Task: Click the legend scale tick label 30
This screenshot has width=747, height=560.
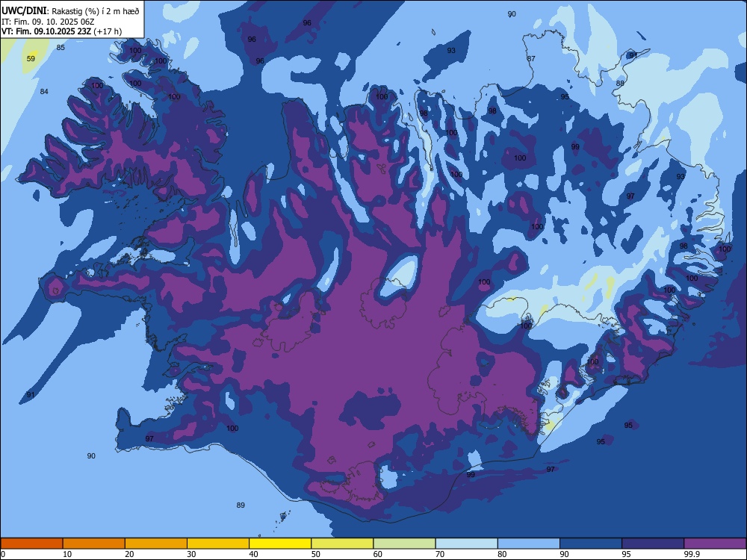Action: (191, 554)
